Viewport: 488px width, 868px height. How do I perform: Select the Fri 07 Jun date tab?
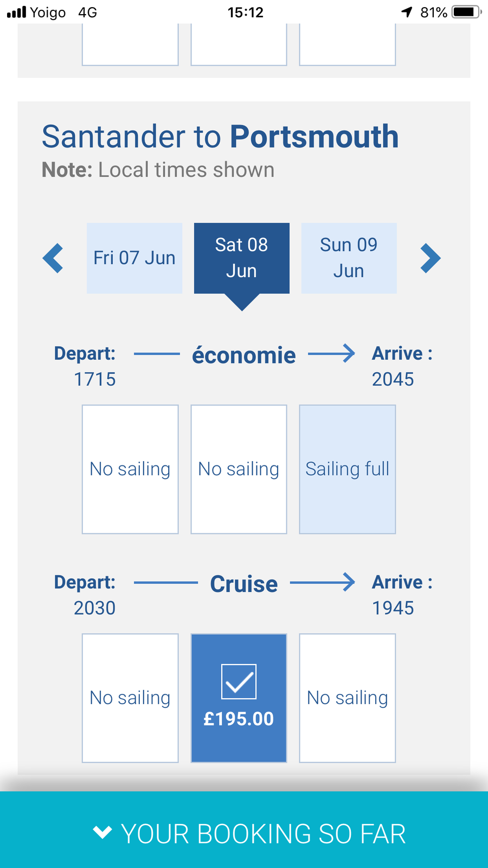(x=134, y=258)
